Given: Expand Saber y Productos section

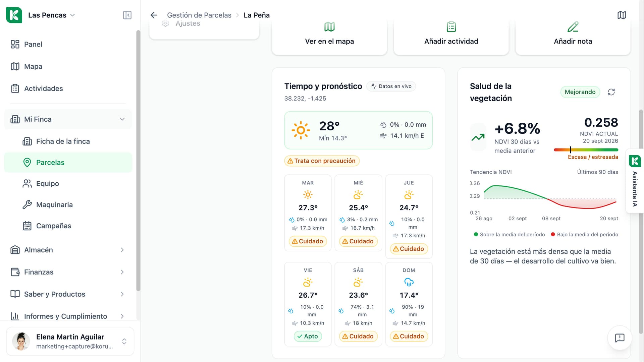Looking at the screenshot, I should (122, 294).
